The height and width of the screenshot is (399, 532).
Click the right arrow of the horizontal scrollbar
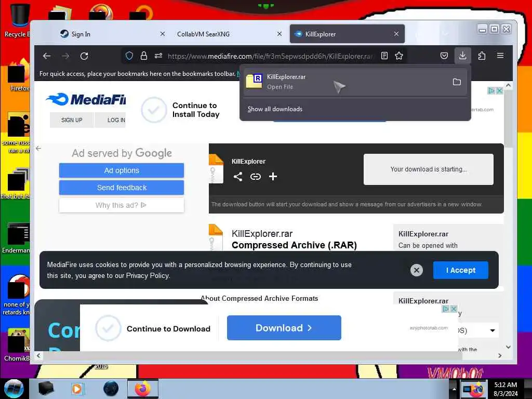click(500, 355)
